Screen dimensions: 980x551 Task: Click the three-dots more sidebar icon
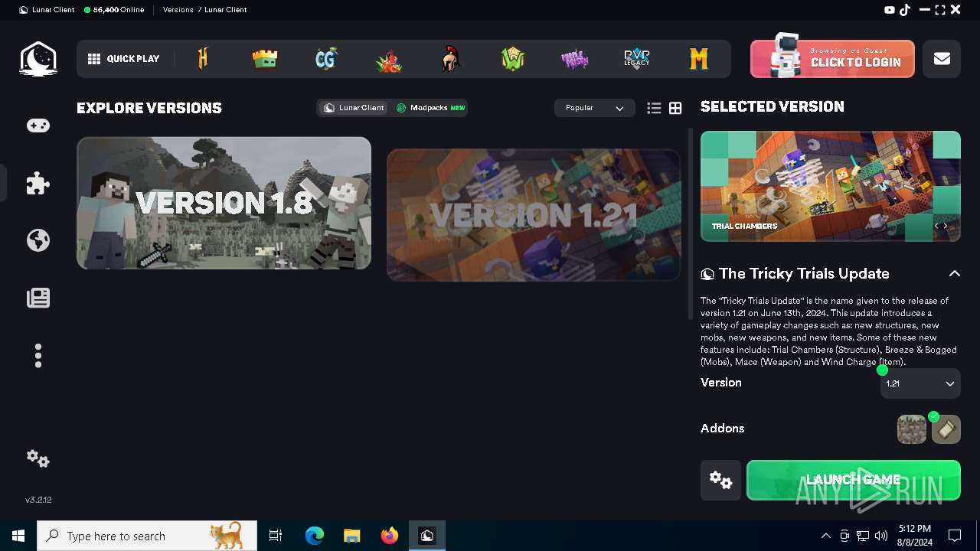click(x=38, y=356)
